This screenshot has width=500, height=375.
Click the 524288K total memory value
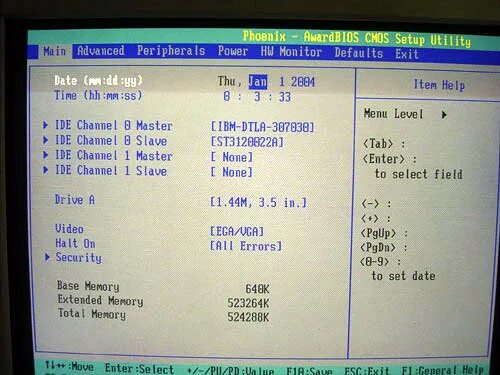coord(248,317)
